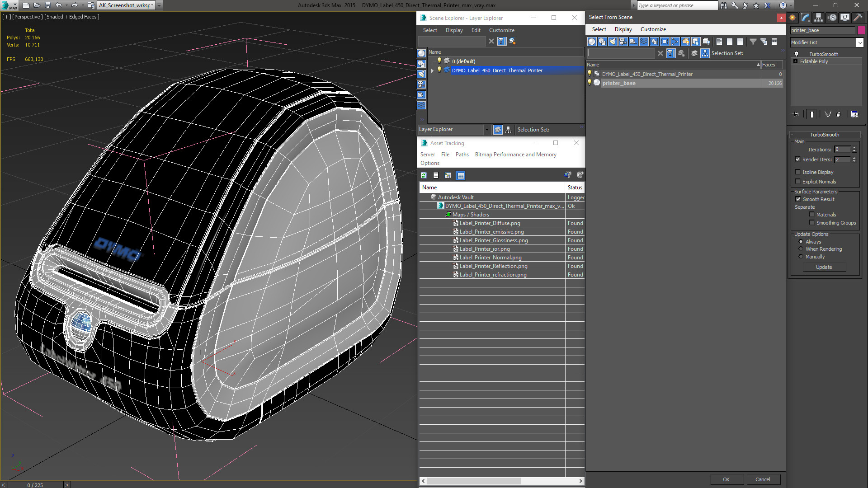Viewport: 868px width, 488px height.
Task: Open Display menu in Select From Scene
Action: click(x=623, y=29)
